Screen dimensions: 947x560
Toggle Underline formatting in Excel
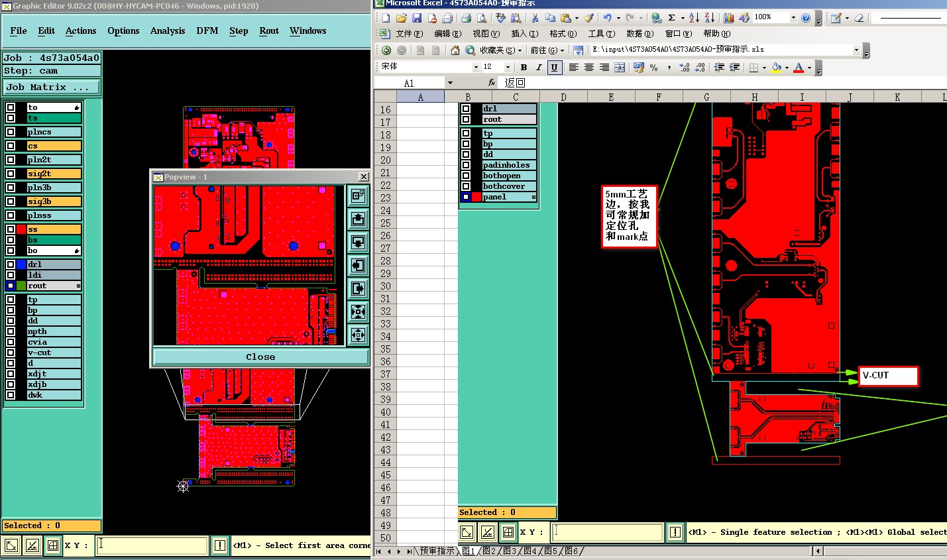tap(554, 68)
